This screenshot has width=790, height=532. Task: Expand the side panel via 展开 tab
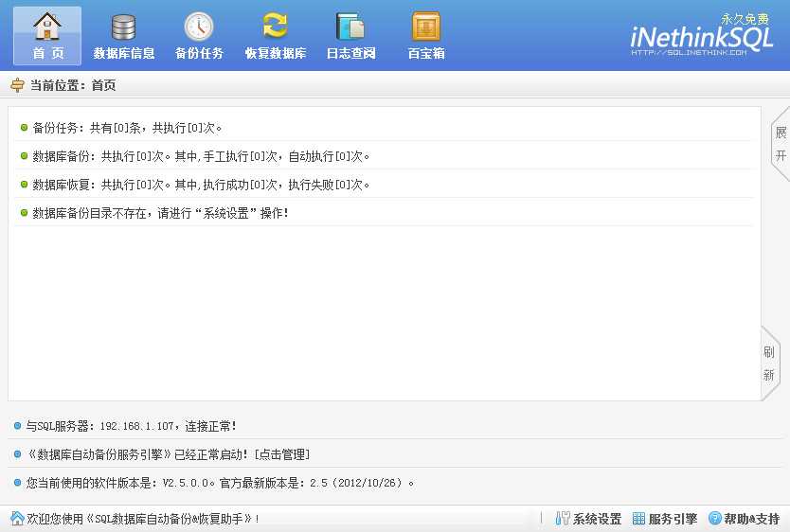tap(781, 144)
